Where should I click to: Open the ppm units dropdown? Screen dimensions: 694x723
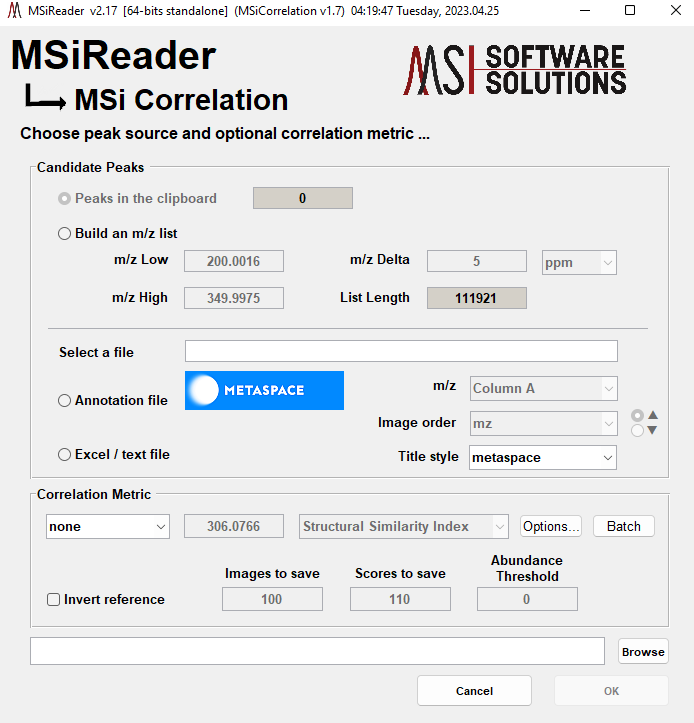point(579,263)
